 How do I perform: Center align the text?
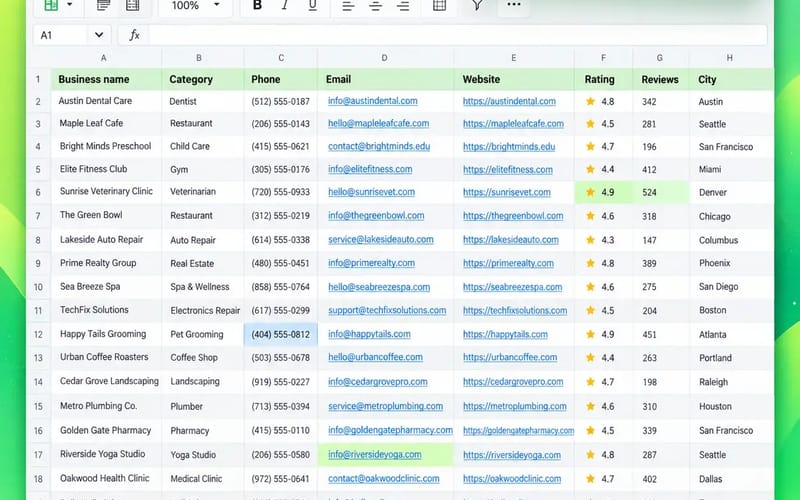pos(376,6)
